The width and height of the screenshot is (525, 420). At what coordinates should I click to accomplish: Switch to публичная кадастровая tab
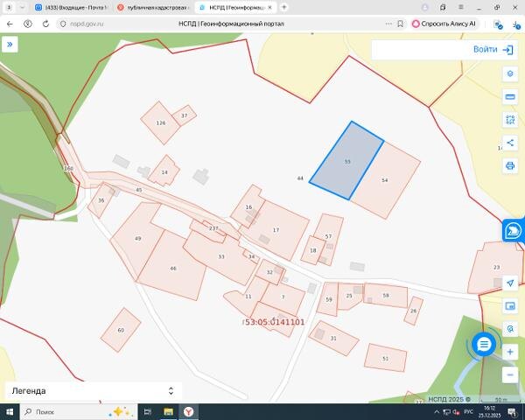coord(154,7)
